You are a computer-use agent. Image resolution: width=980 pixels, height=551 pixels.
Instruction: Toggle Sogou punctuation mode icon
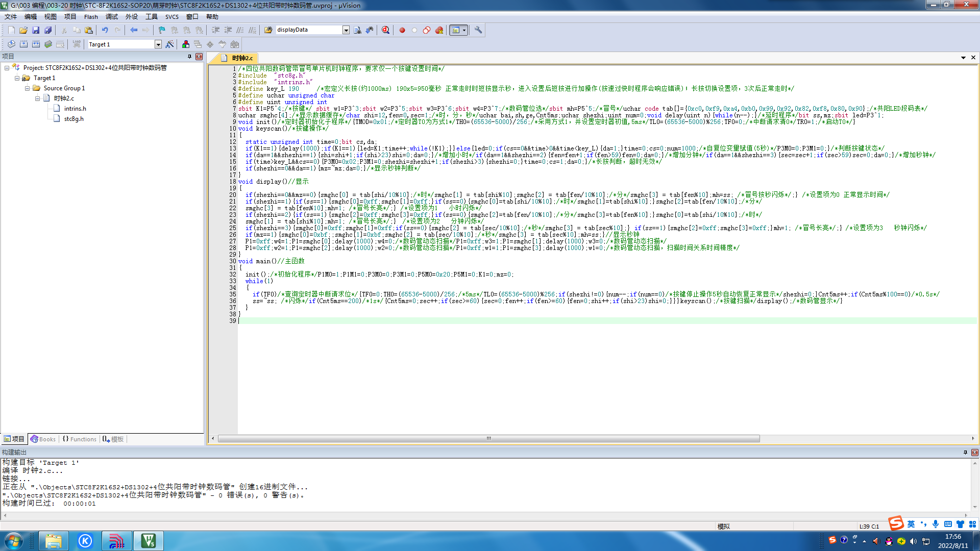click(x=923, y=524)
